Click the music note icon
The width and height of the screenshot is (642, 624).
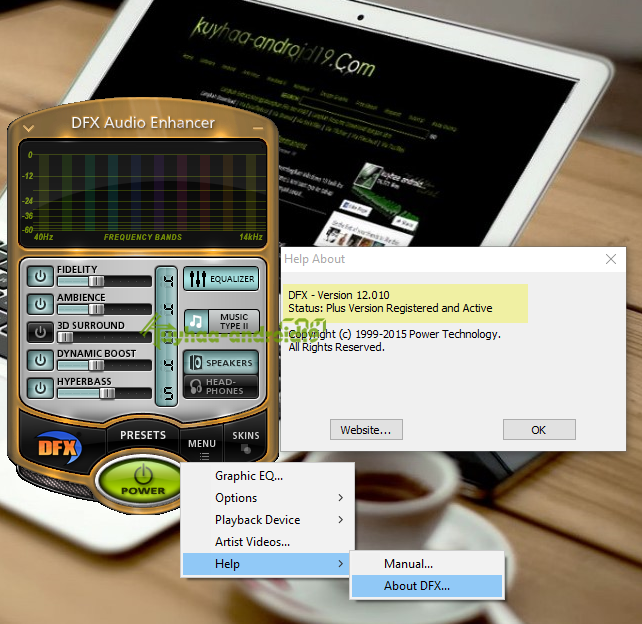point(196,321)
